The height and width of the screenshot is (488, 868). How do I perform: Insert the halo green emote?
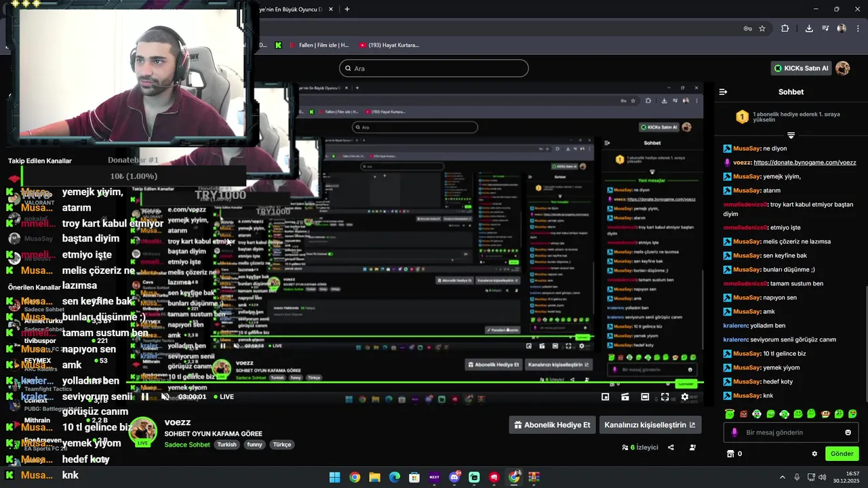tap(730, 414)
